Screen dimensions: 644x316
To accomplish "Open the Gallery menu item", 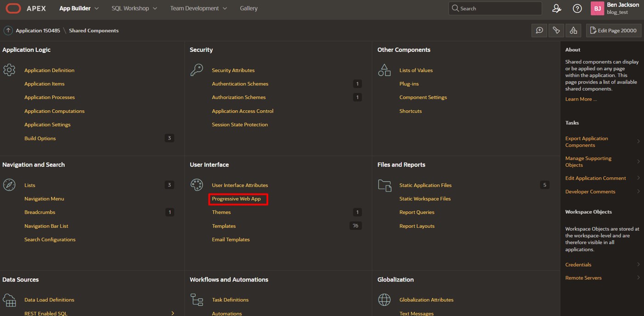I will click(249, 8).
